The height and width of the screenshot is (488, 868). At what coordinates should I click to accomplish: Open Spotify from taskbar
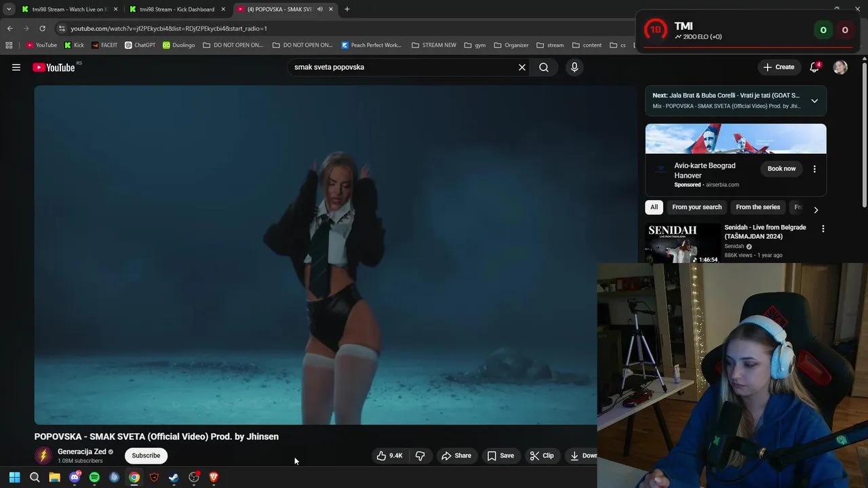pos(94,477)
